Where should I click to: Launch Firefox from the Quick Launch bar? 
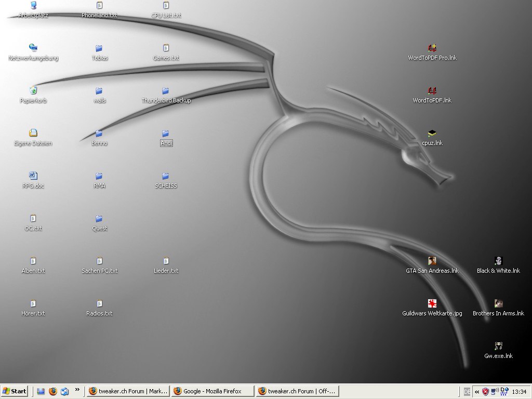point(52,391)
